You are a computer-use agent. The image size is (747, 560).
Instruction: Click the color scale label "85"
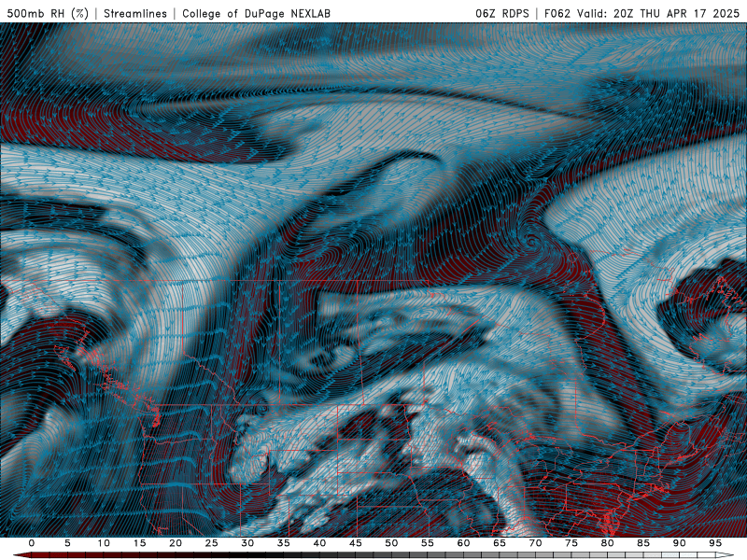[x=643, y=543]
